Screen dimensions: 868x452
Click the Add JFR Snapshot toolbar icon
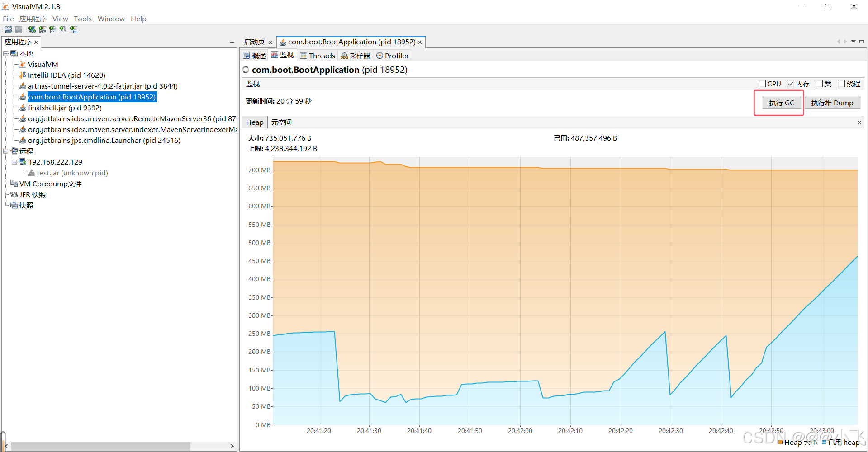(63, 30)
